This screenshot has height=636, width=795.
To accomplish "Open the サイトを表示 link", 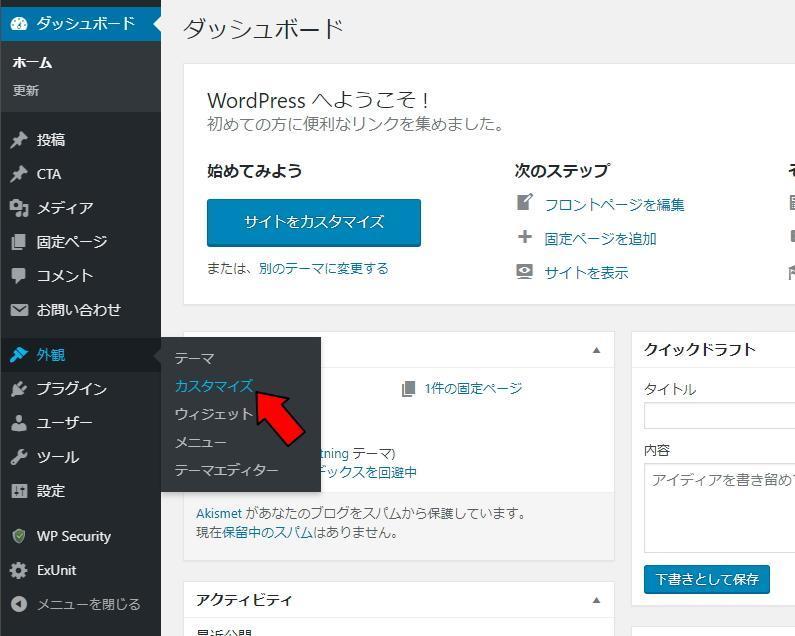I will [x=586, y=273].
